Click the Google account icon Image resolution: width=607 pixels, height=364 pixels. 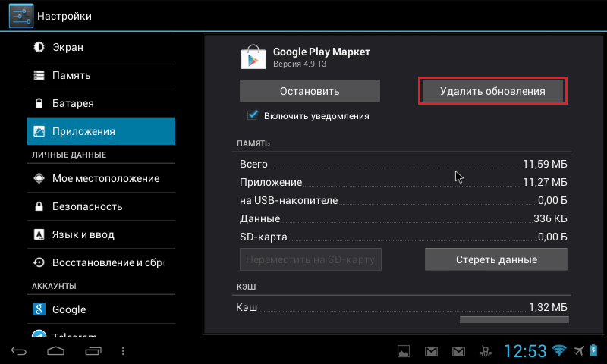tap(39, 309)
